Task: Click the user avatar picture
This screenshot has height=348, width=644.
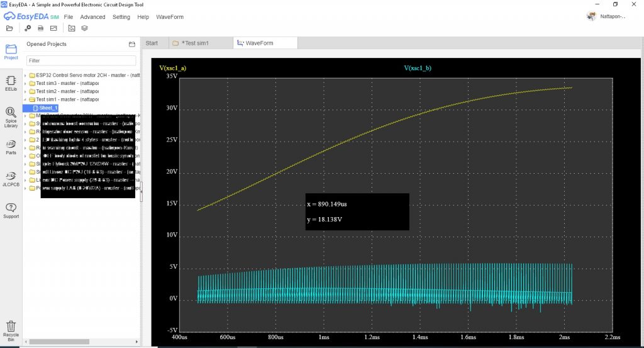Action: (x=591, y=16)
